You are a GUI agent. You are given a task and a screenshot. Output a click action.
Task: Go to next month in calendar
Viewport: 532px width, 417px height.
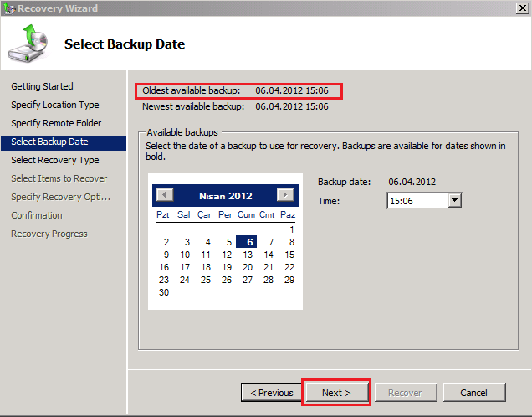pos(285,195)
